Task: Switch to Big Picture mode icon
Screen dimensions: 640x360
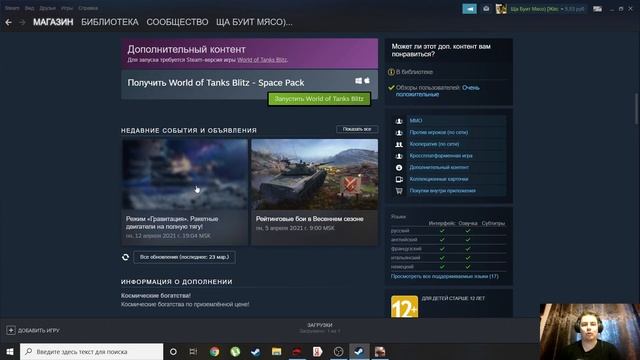Action: (x=598, y=9)
